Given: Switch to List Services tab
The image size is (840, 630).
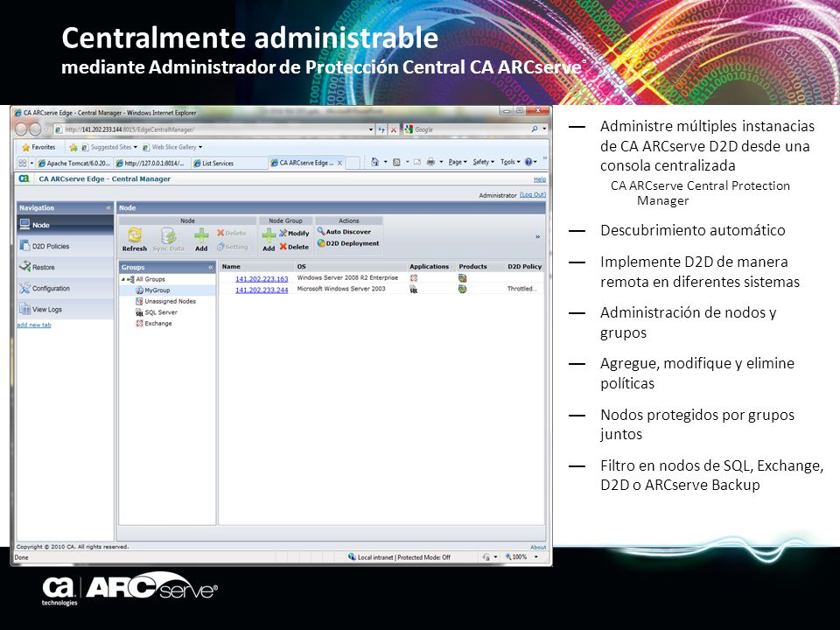Looking at the screenshot, I should pos(228,163).
